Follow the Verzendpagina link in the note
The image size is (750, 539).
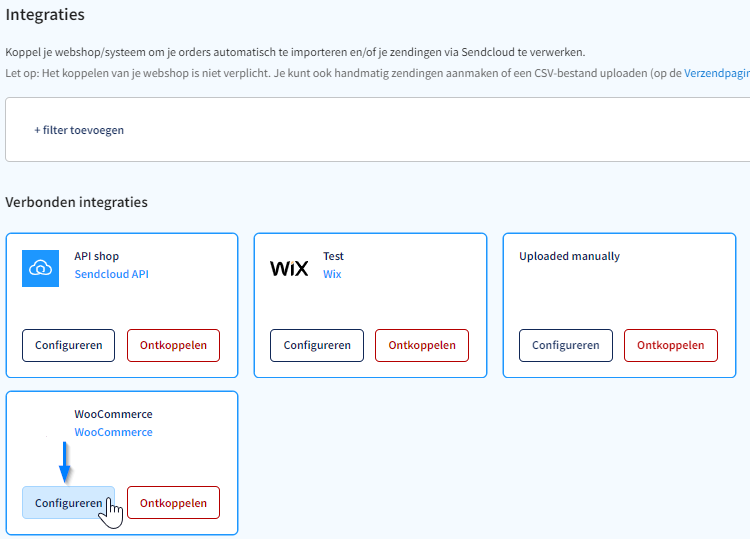(717, 73)
